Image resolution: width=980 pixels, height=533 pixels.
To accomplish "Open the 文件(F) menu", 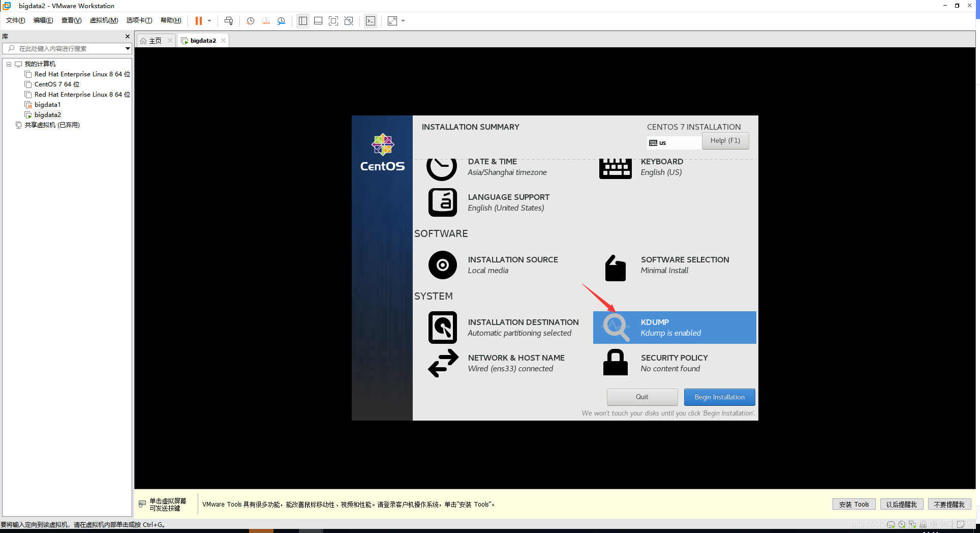I will coord(16,20).
